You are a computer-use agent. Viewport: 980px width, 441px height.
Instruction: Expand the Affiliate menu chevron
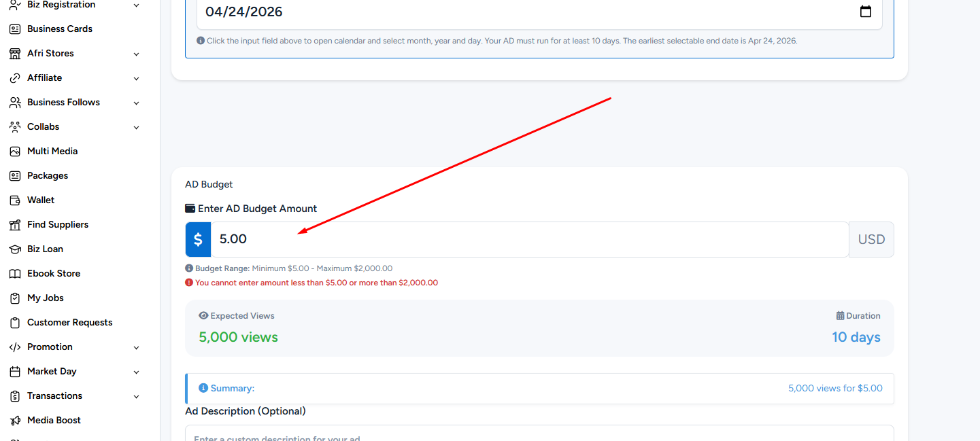point(136,79)
